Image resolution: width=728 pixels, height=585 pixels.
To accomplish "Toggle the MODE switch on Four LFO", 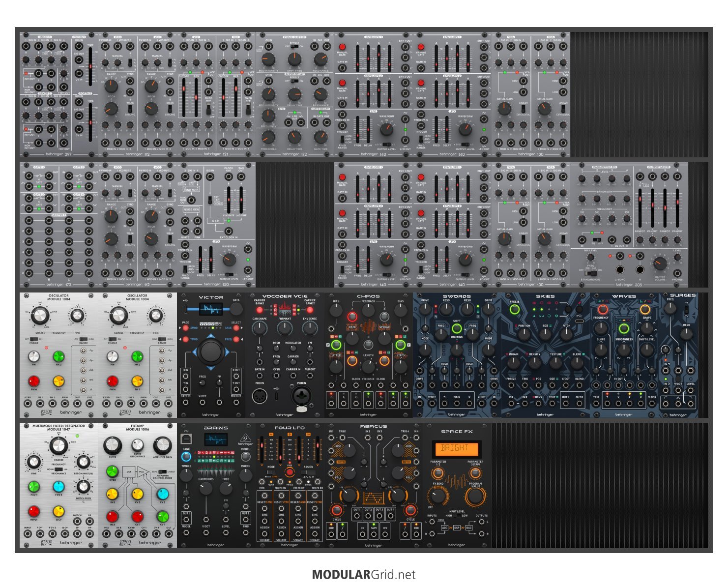I will [271, 472].
